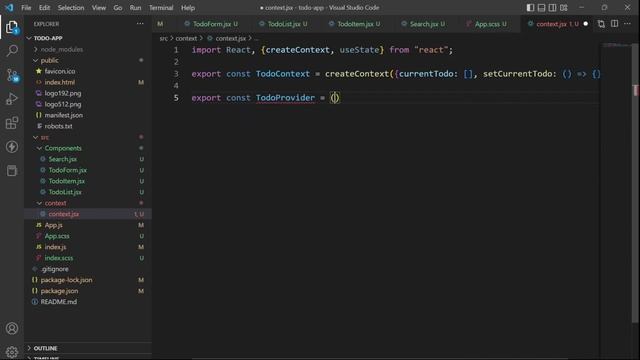Click the lightning bolt activity bar icon
Image resolution: width=640 pixels, height=360 pixels.
point(12,147)
